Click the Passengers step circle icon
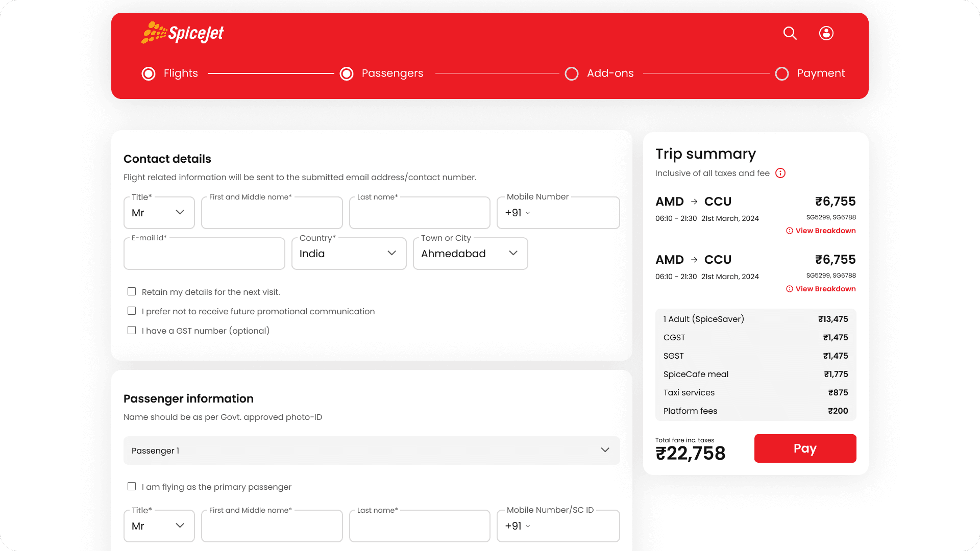Image resolution: width=980 pixels, height=551 pixels. pyautogui.click(x=347, y=73)
